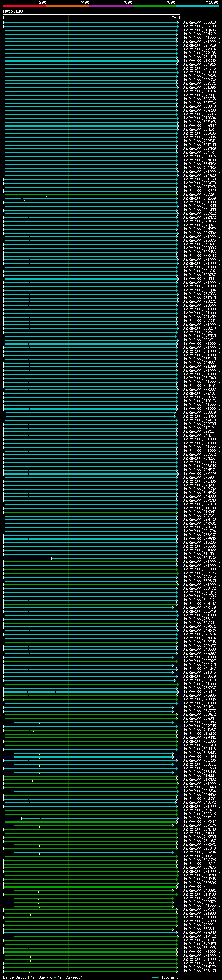
Task: Click the cyan ~100% identity color bar
Action: click(197, 6)
